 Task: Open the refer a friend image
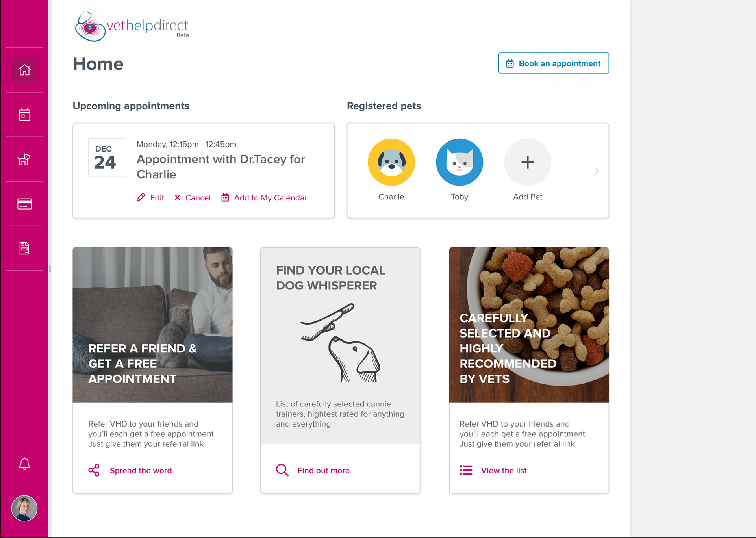click(x=152, y=325)
